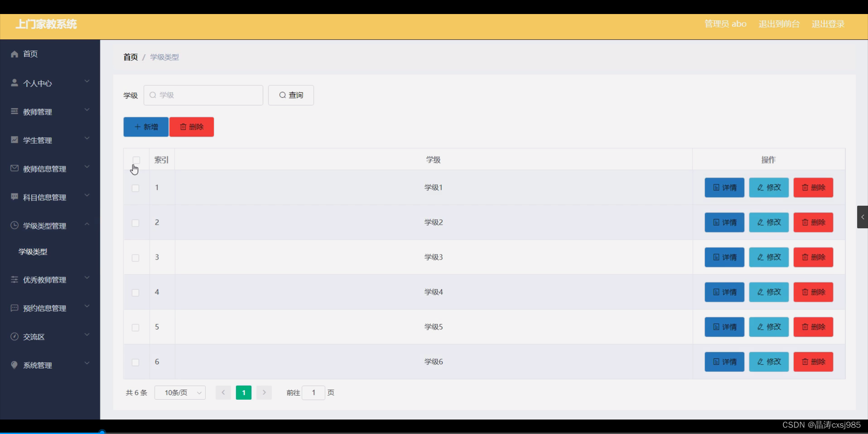This screenshot has height=434, width=868.
Task: Click the 交流区 question icon
Action: pyautogui.click(x=14, y=337)
